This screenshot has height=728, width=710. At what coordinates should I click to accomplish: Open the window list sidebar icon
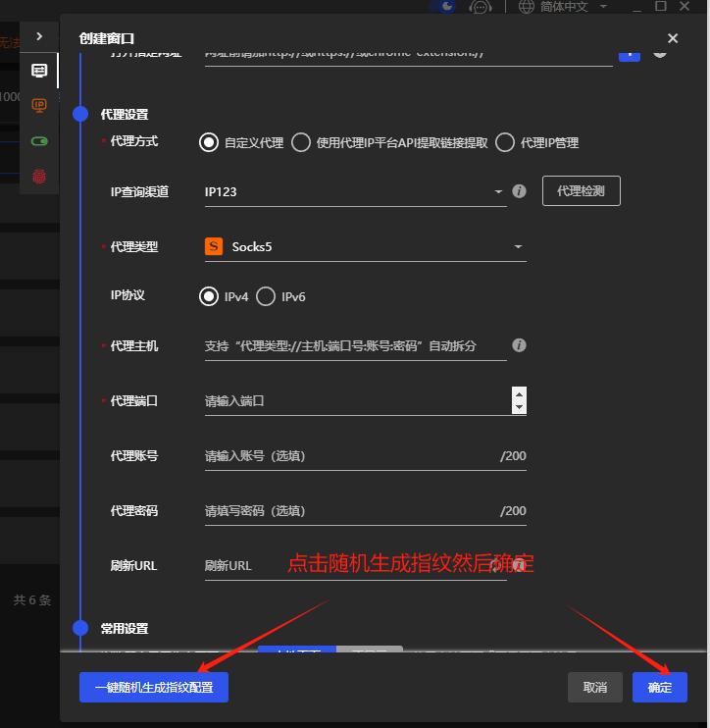[39, 71]
